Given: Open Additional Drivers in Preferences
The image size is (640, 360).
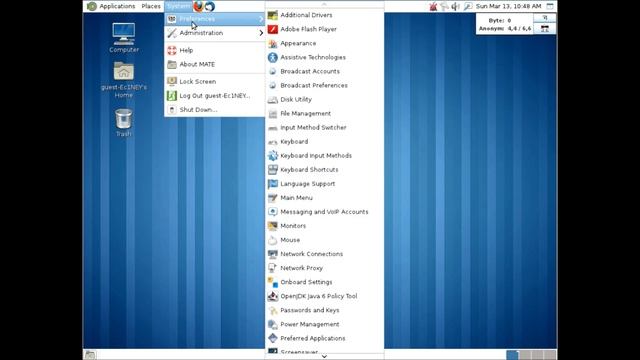Looking at the screenshot, I should click(324, 15).
